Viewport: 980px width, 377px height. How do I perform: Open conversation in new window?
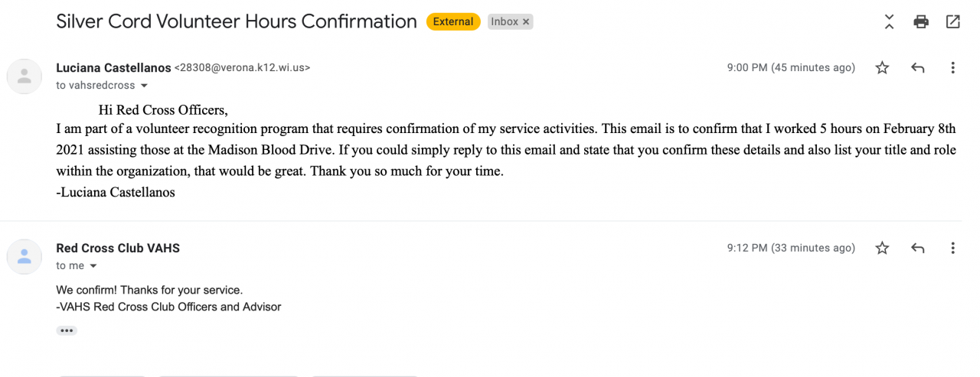click(x=952, y=22)
